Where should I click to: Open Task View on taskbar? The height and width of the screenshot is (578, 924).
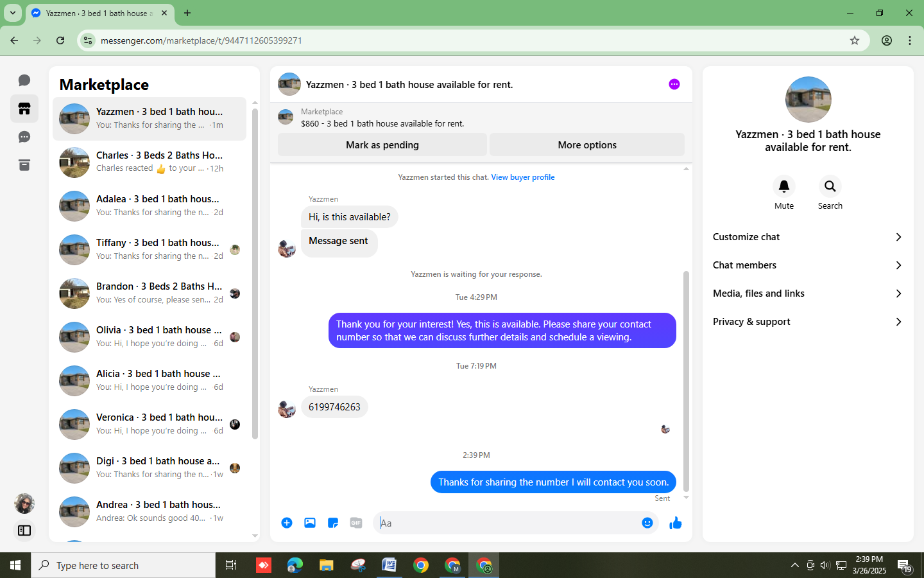tap(231, 565)
